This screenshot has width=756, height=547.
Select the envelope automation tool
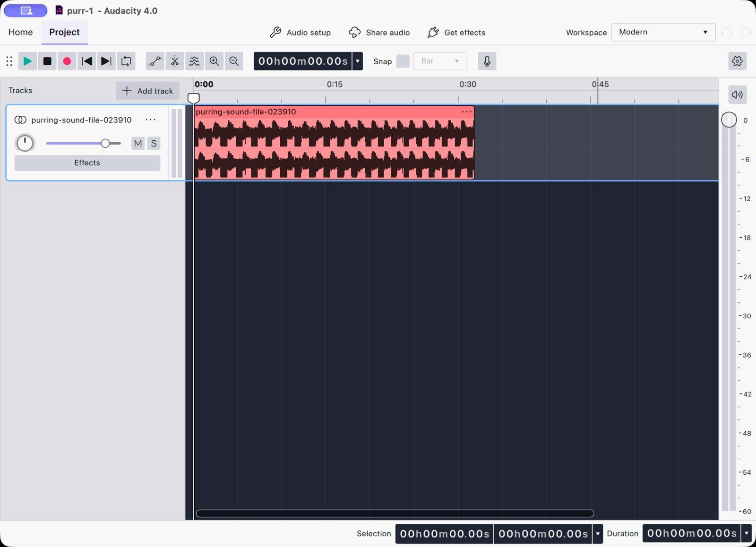pos(155,61)
